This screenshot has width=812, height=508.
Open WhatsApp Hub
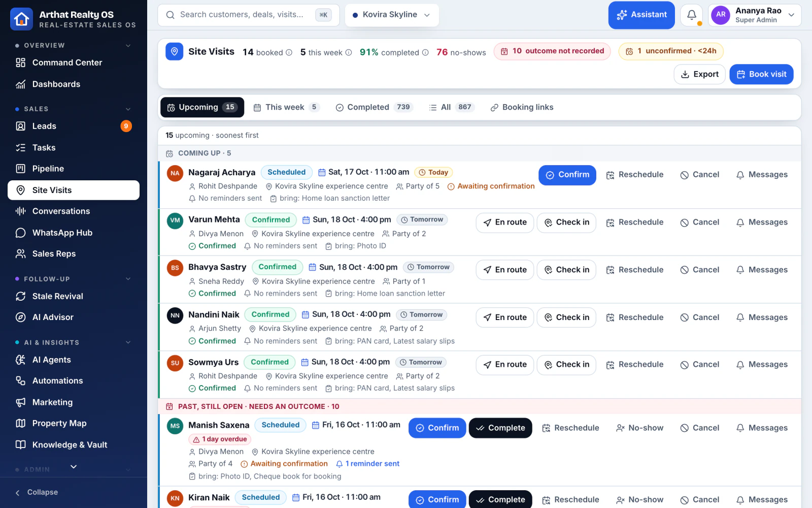[x=74, y=233]
